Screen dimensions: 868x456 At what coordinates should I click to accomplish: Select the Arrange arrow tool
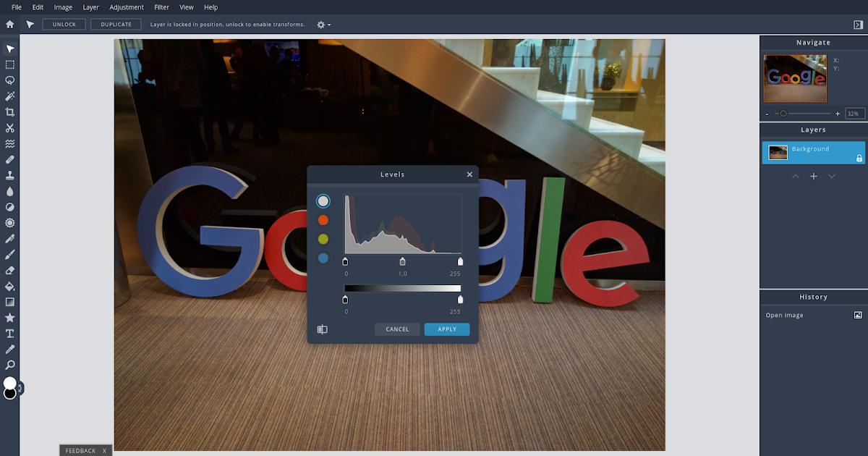[x=10, y=48]
